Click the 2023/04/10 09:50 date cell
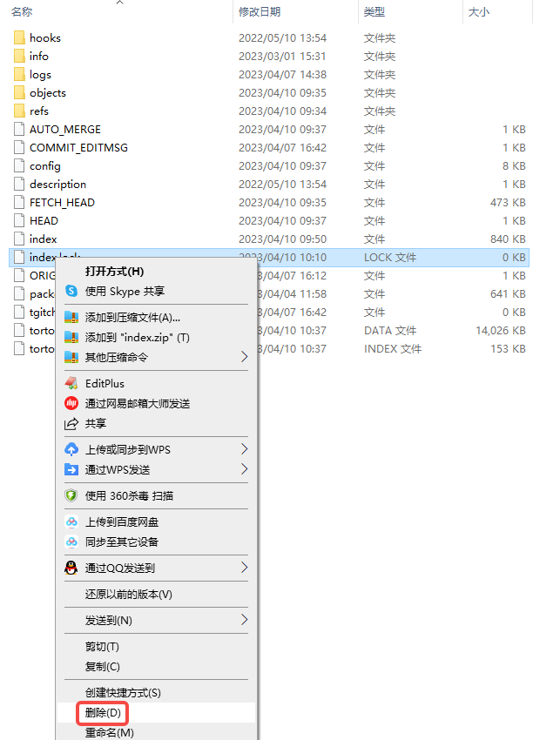Viewport: 560px width, 740px height. (x=283, y=239)
